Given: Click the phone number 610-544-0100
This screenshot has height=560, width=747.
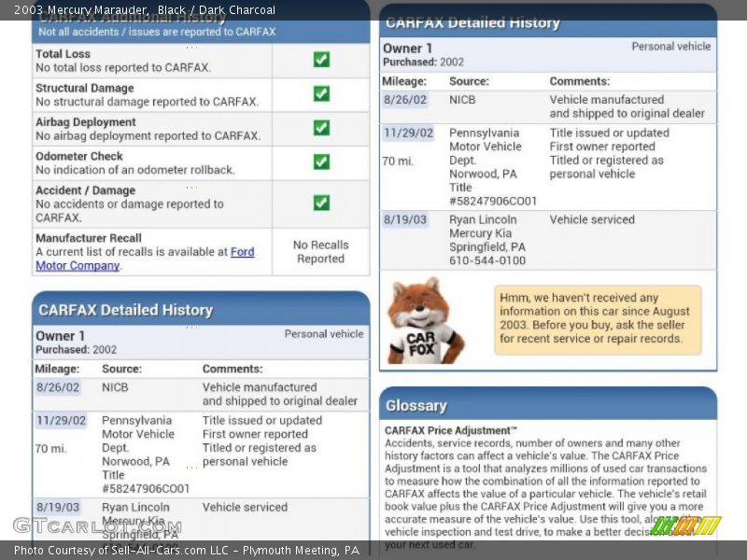Looking at the screenshot, I should (487, 261).
